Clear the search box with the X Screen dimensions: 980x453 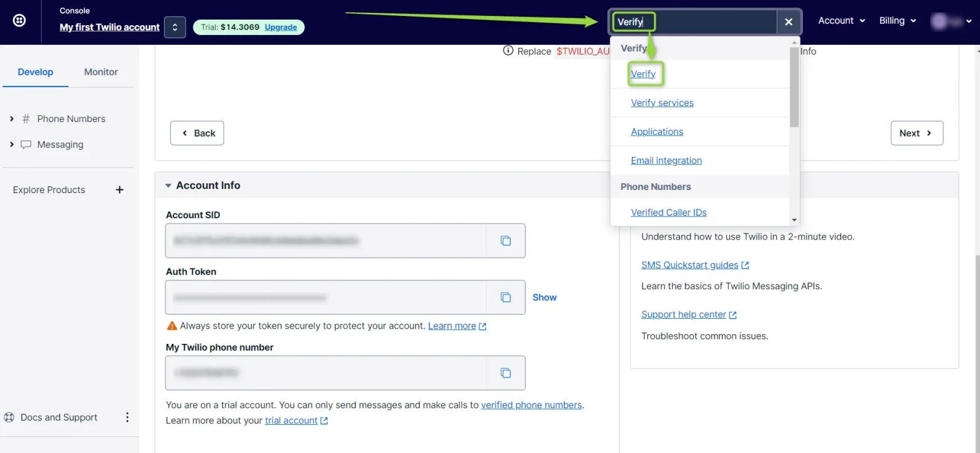[788, 22]
